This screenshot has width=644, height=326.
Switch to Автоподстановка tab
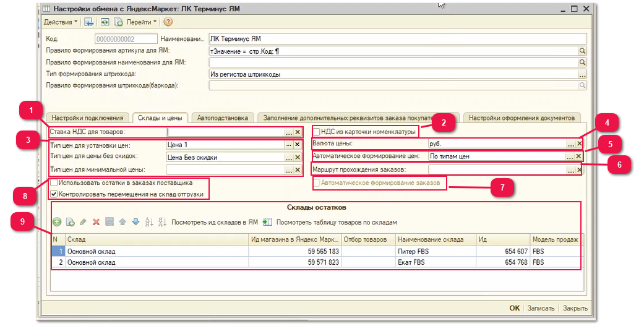(x=223, y=118)
